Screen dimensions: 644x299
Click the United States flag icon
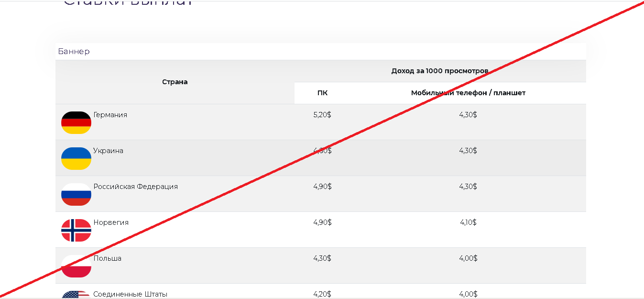point(76,295)
